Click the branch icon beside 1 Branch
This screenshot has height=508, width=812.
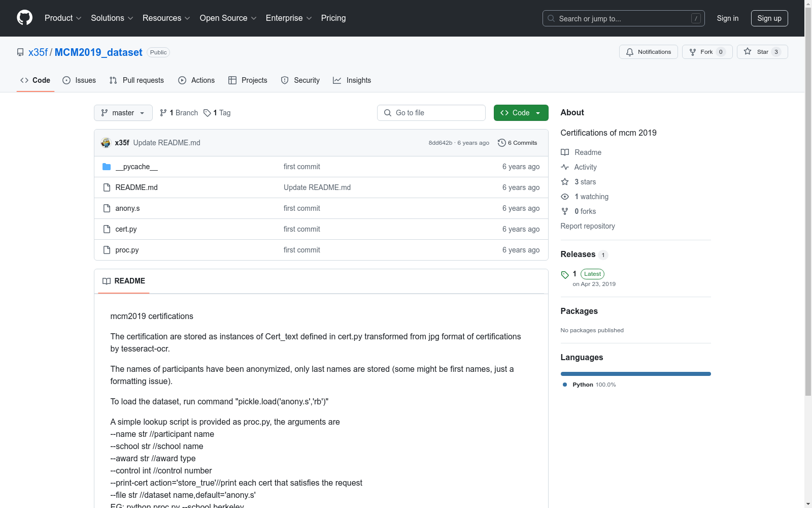click(163, 113)
